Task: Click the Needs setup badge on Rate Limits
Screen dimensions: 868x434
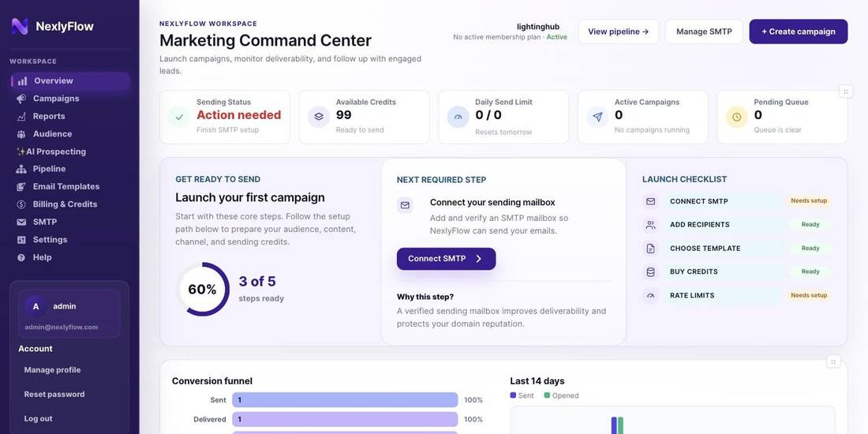Action: click(809, 296)
